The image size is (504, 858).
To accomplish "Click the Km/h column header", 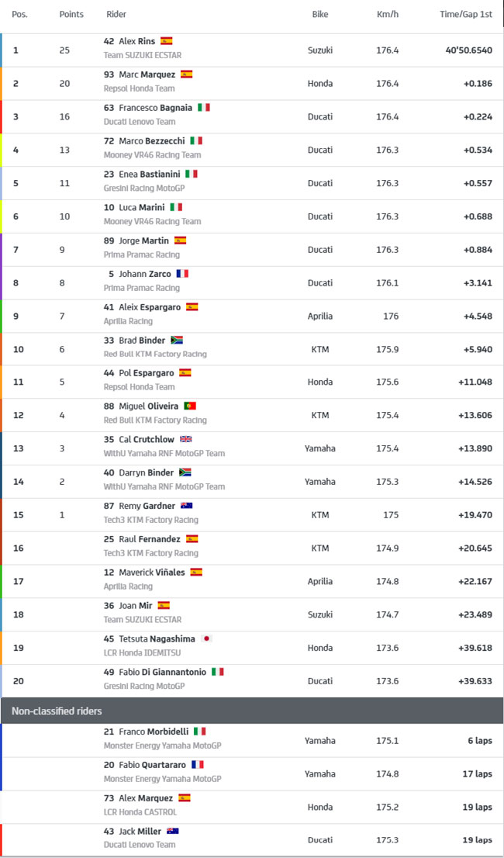I will click(x=388, y=14).
